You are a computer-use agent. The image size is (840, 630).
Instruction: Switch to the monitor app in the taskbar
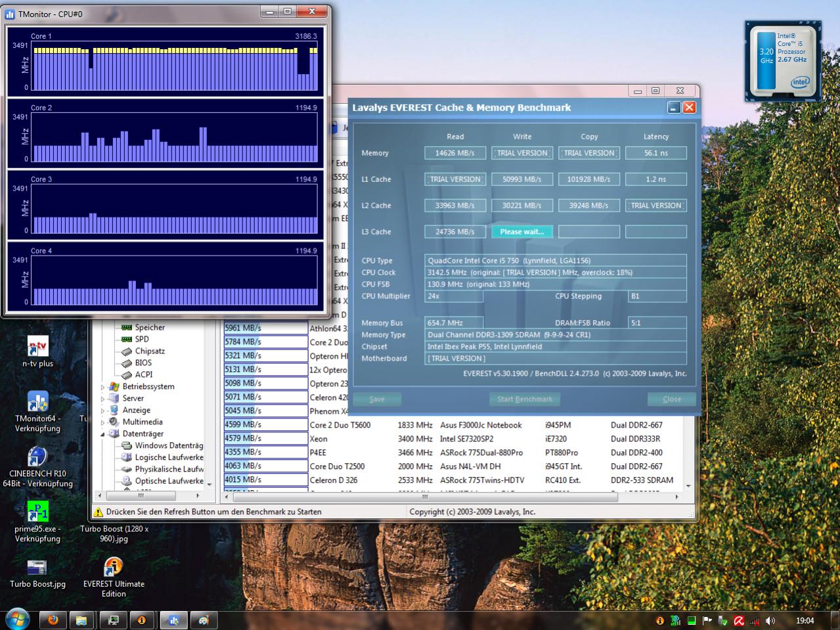pyautogui.click(x=113, y=619)
